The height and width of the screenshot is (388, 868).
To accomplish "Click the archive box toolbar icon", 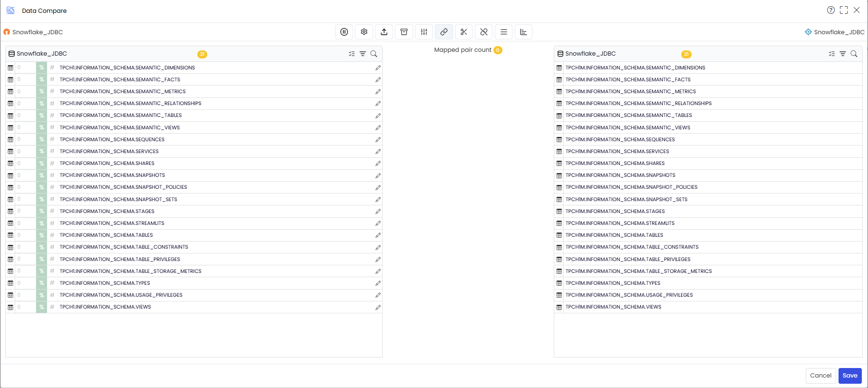I will 404,32.
